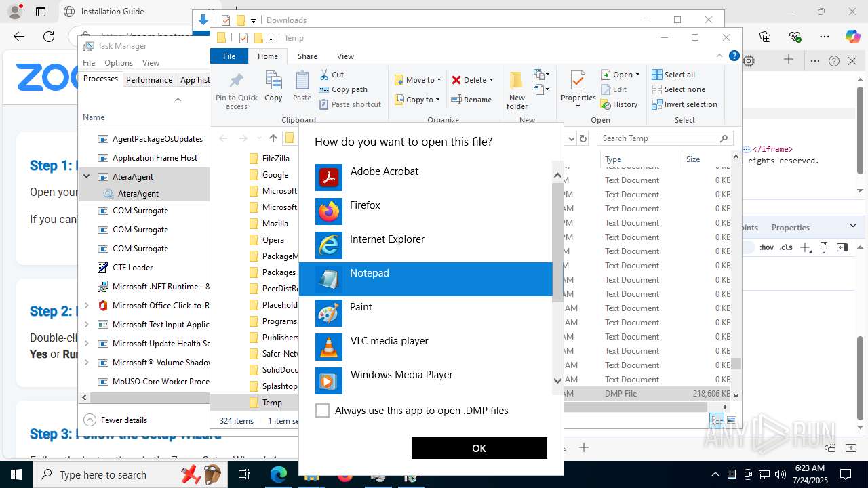Select the DMP File row
The image size is (868, 488).
(x=648, y=394)
